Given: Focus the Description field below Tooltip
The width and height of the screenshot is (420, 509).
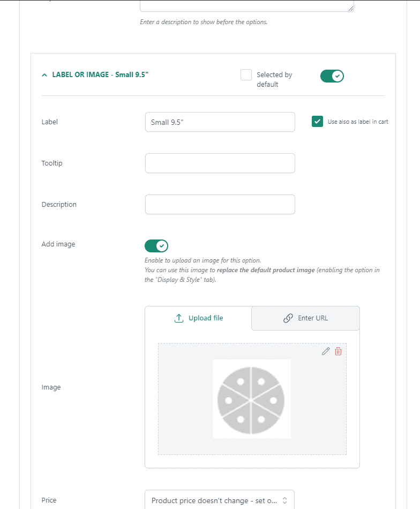Looking at the screenshot, I should pos(220,205).
